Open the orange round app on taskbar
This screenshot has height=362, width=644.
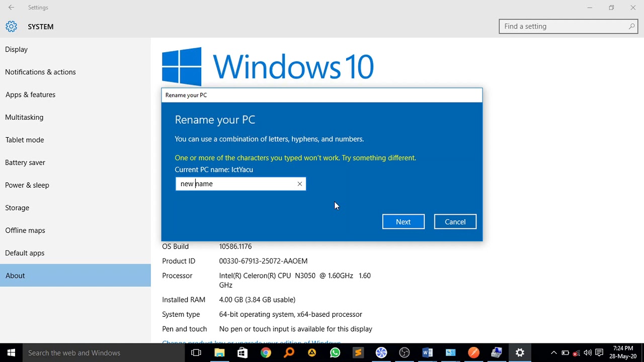[x=474, y=353]
